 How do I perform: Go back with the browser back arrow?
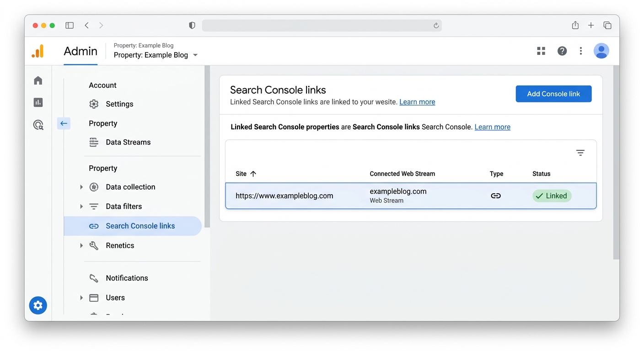86,26
